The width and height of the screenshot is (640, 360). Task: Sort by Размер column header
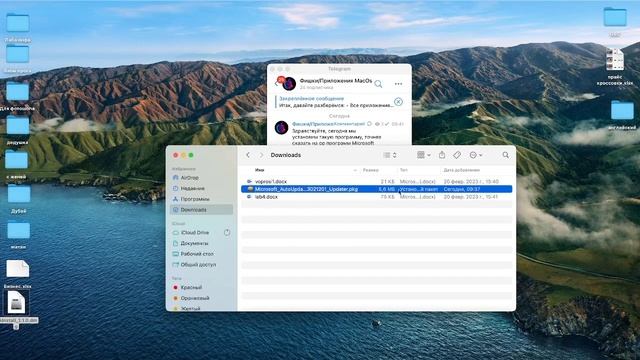(371, 170)
